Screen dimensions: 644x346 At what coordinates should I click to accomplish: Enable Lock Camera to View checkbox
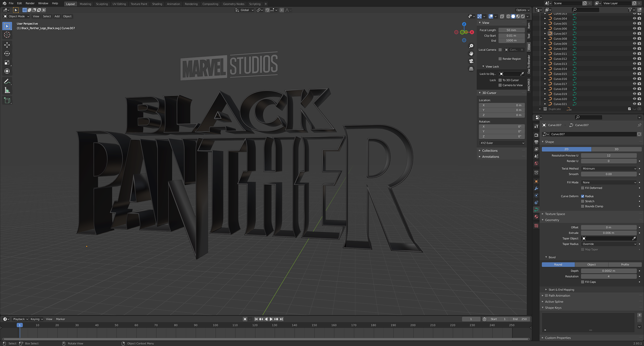(500, 85)
